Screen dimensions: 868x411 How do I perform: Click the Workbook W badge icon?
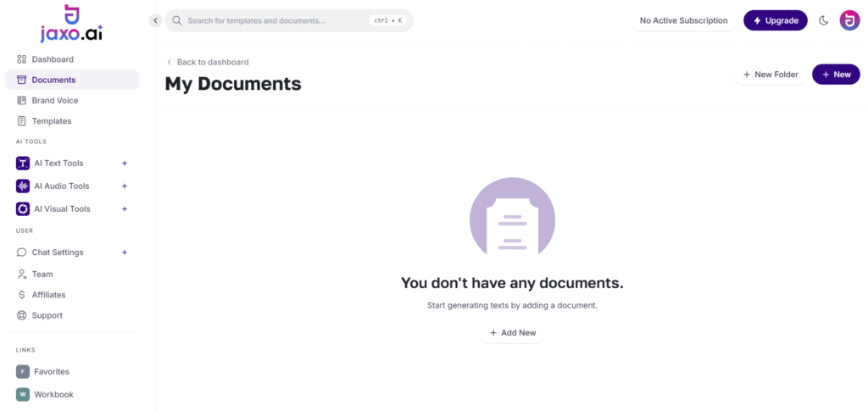coord(23,394)
